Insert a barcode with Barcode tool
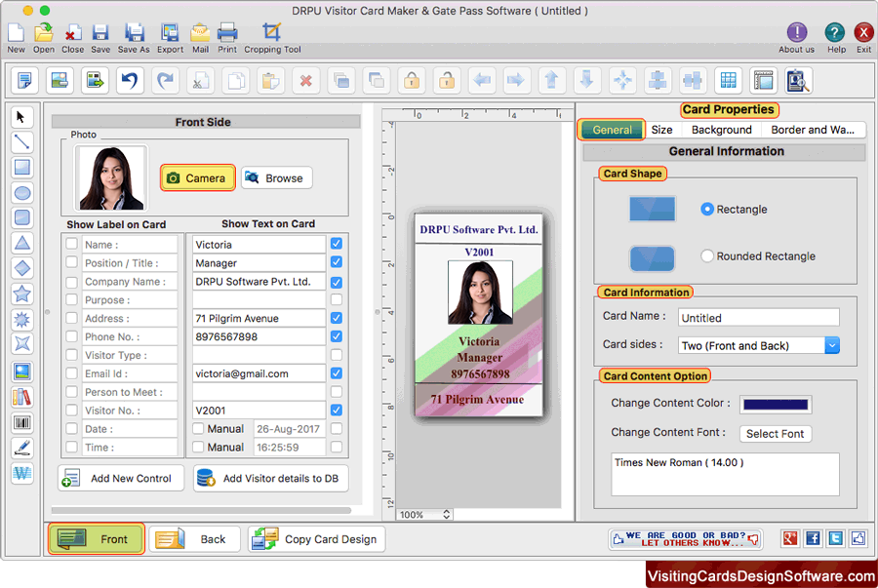Screen dimensions: 878x588 [21, 422]
